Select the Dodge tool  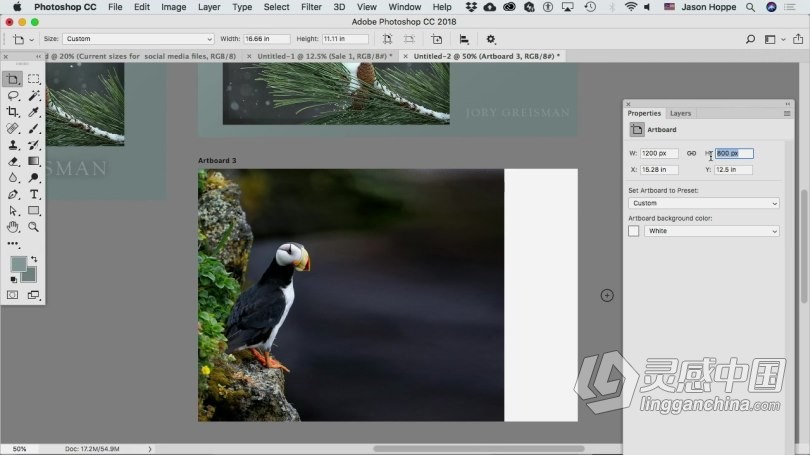34,178
